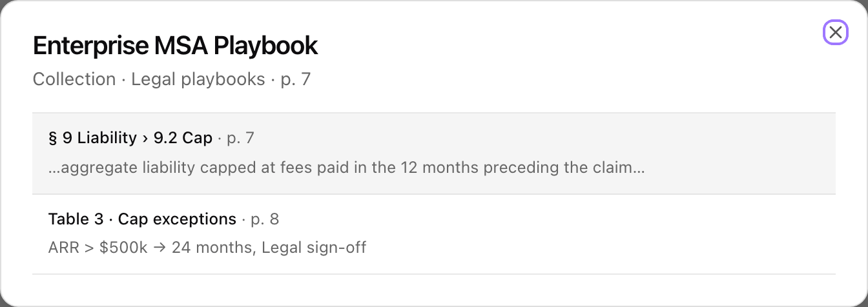Click the Table 3 label
Viewport: 868px width, 307px height.
(x=76, y=219)
